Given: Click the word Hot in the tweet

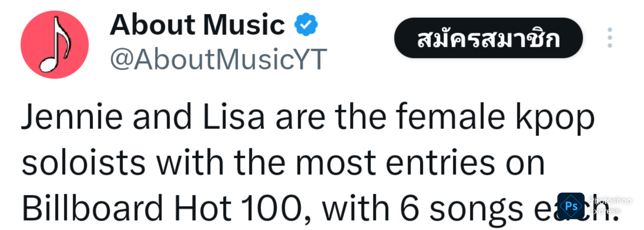Looking at the screenshot, I should pyautogui.click(x=203, y=208).
